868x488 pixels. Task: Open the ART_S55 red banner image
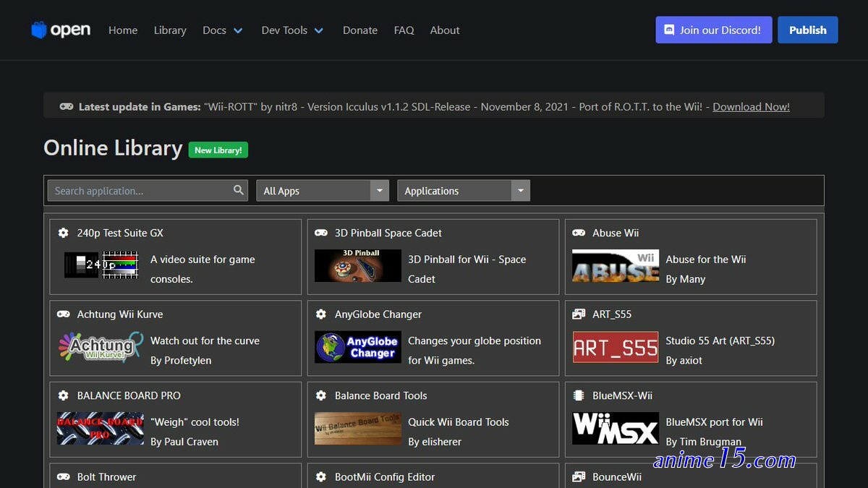tap(616, 347)
